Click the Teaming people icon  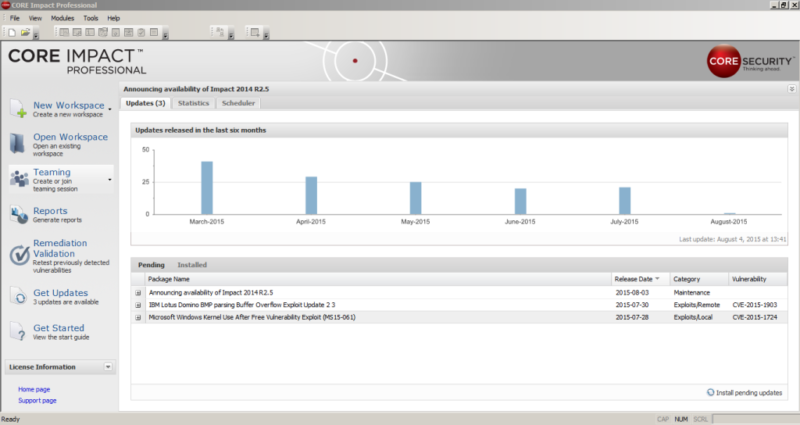[19, 179]
